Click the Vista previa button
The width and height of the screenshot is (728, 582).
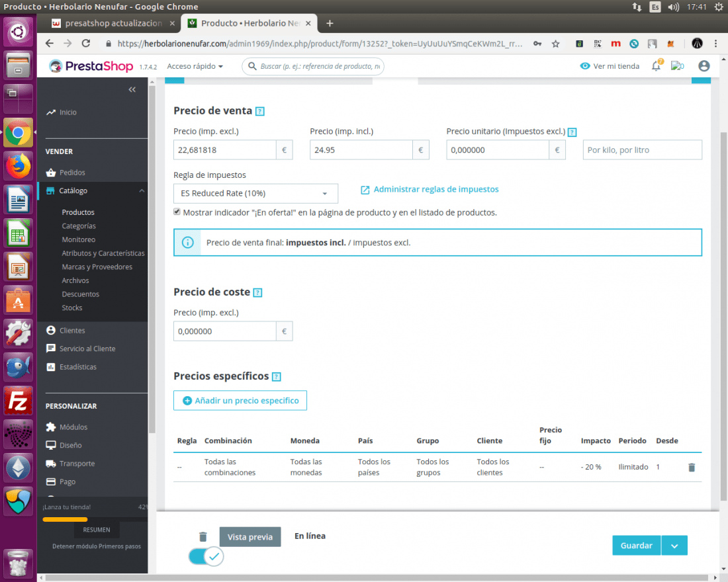tap(250, 537)
